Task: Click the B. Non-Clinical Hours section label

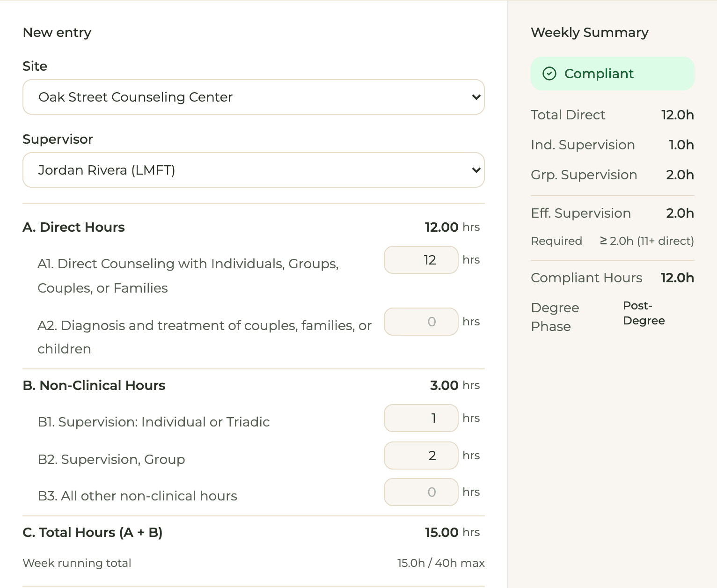Action: (x=94, y=385)
